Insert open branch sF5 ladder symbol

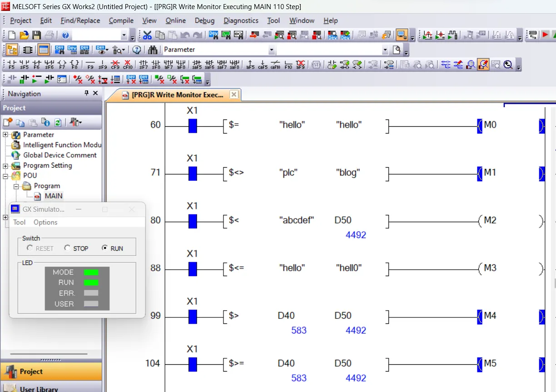coord(25,65)
